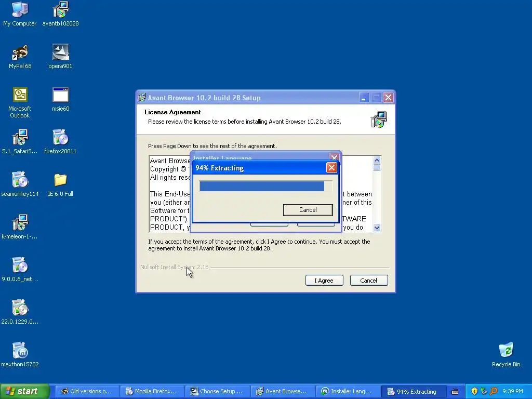Select firefox20011 installer icon

click(x=60, y=142)
